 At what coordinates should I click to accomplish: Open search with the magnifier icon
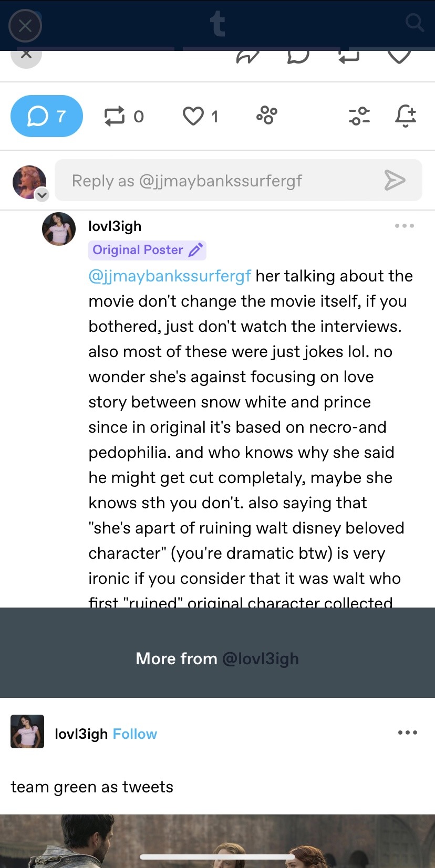click(x=415, y=23)
